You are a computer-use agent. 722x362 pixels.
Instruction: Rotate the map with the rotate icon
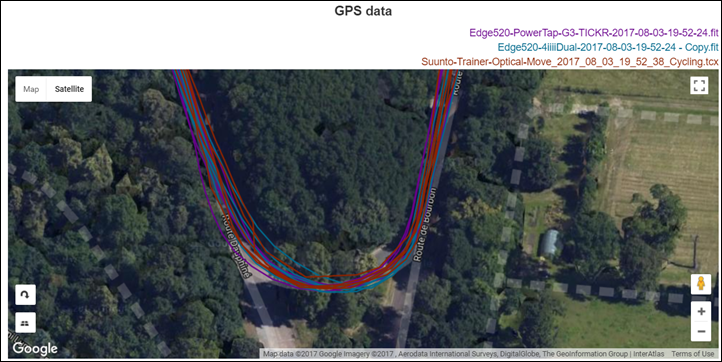[x=25, y=295]
